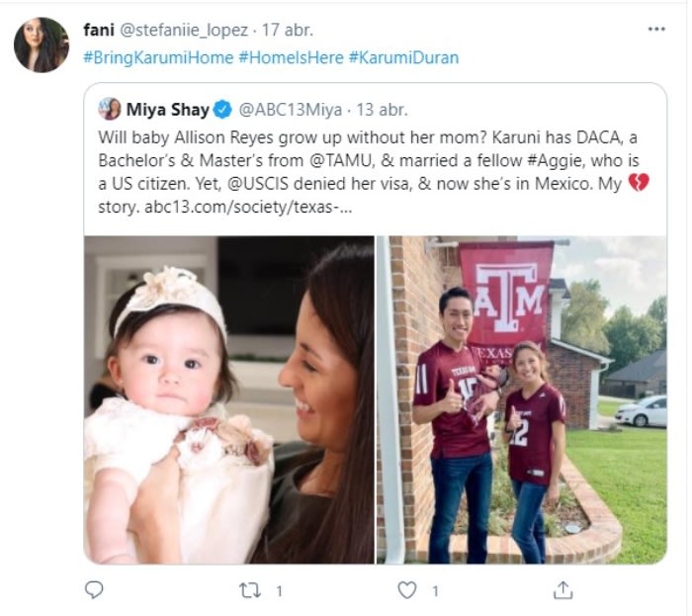This screenshot has width=692, height=616.
Task: Like the tweet with the heart icon
Action: pyautogui.click(x=405, y=590)
